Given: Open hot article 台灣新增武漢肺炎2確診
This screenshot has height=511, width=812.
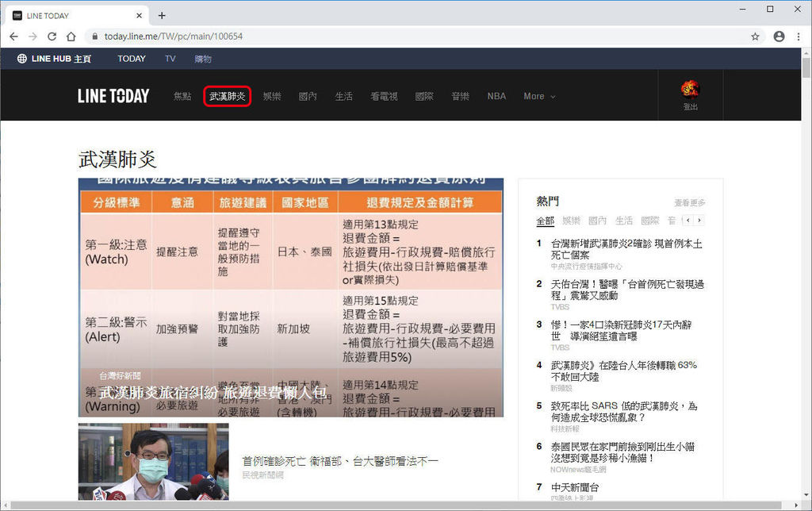Looking at the screenshot, I should 626,249.
